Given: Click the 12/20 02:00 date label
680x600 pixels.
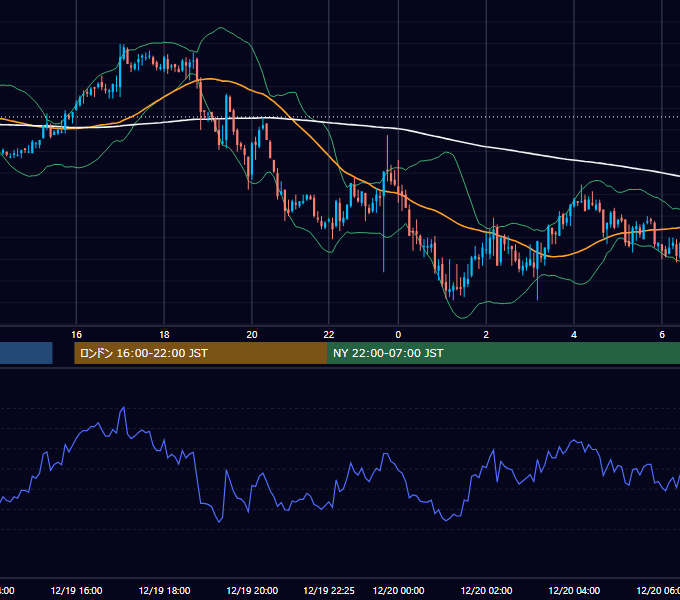Looking at the screenshot, I should point(486,590).
